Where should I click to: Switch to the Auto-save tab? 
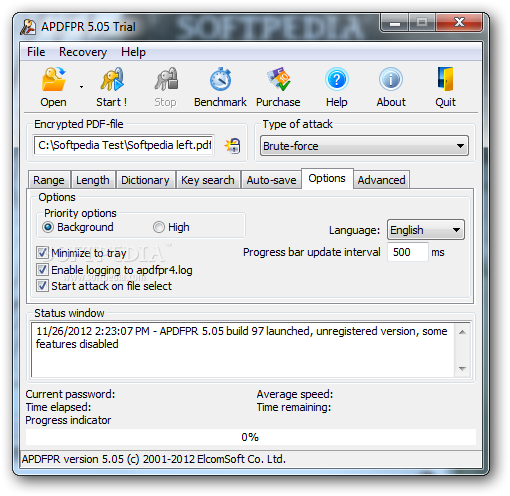[x=271, y=180]
